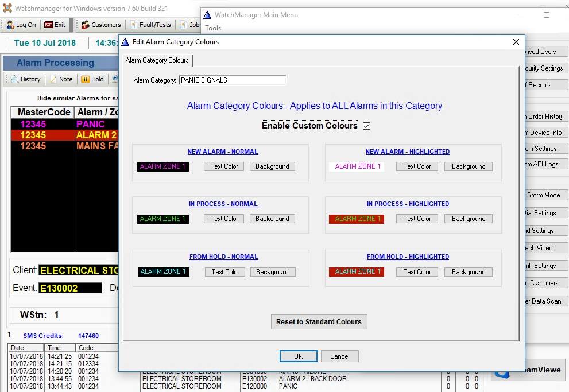Set Text Color for In Process - Highlighted

[417, 219]
